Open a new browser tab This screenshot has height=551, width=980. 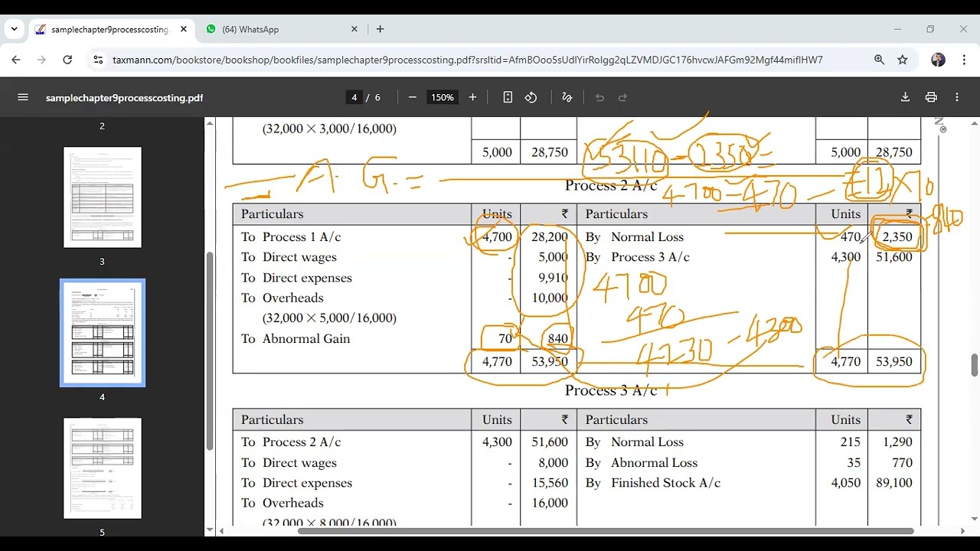[x=380, y=29]
